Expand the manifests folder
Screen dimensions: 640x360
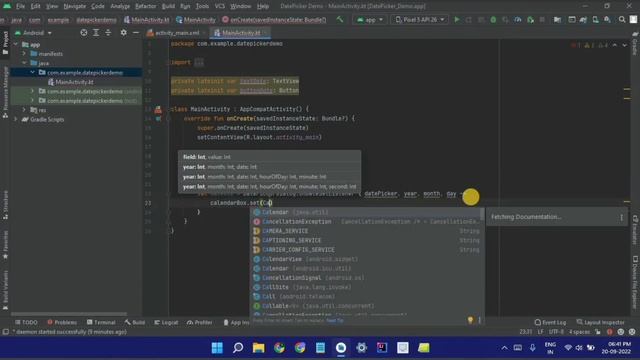click(24, 54)
